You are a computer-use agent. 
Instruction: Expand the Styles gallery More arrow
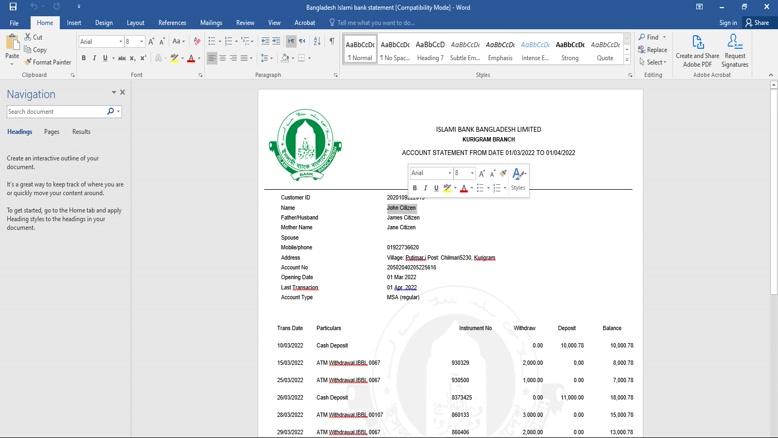(x=628, y=59)
